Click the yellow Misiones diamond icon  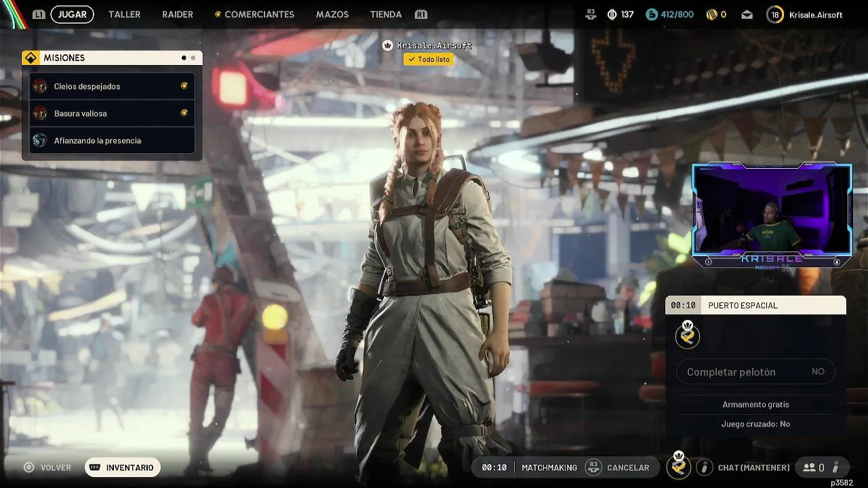(x=31, y=58)
